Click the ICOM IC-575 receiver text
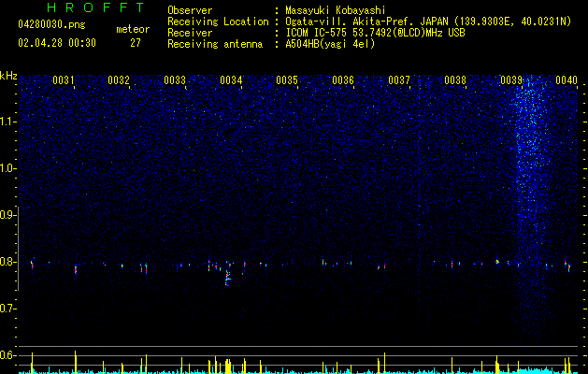The image size is (588, 374). [375, 33]
